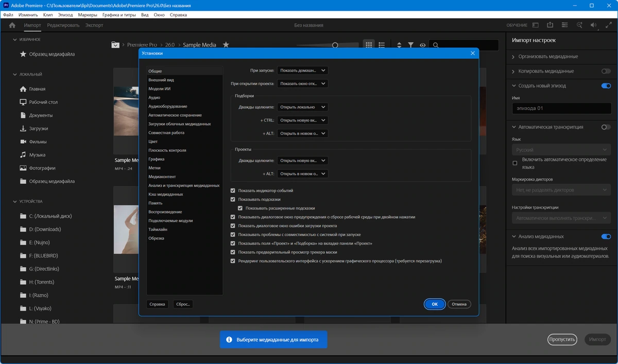Toggle Показывать расширенные подсказки checkbox
This screenshot has height=364, width=618.
240,208
